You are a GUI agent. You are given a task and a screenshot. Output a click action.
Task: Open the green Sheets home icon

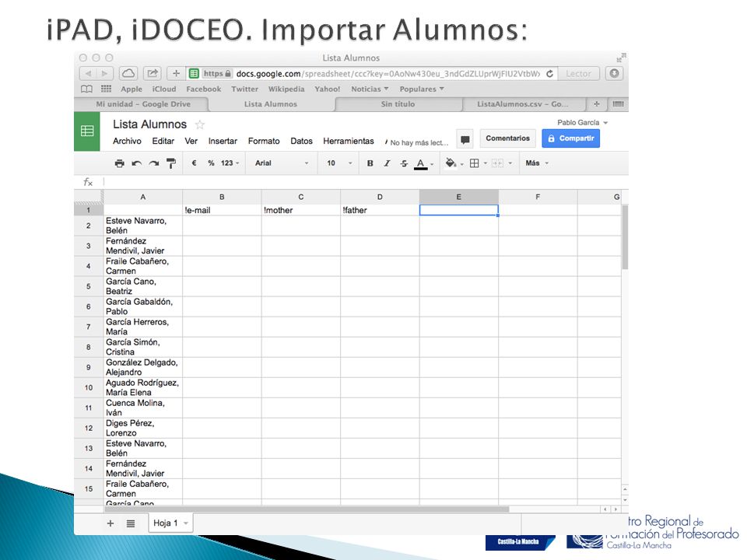coord(87,131)
